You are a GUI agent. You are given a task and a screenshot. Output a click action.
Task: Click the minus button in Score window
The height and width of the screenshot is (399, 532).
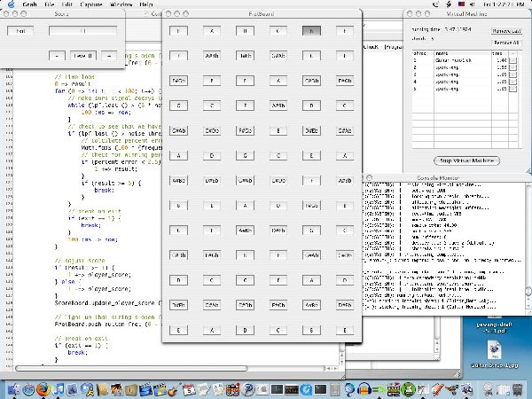coord(57,56)
